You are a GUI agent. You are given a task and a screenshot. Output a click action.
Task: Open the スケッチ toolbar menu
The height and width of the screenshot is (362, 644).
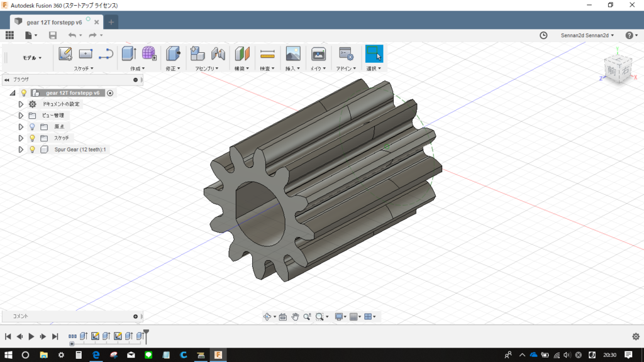click(x=84, y=69)
